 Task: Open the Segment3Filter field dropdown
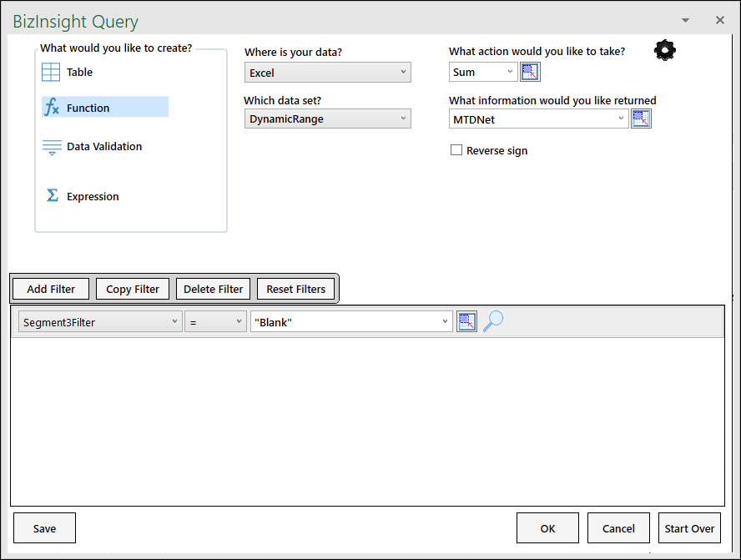point(100,322)
